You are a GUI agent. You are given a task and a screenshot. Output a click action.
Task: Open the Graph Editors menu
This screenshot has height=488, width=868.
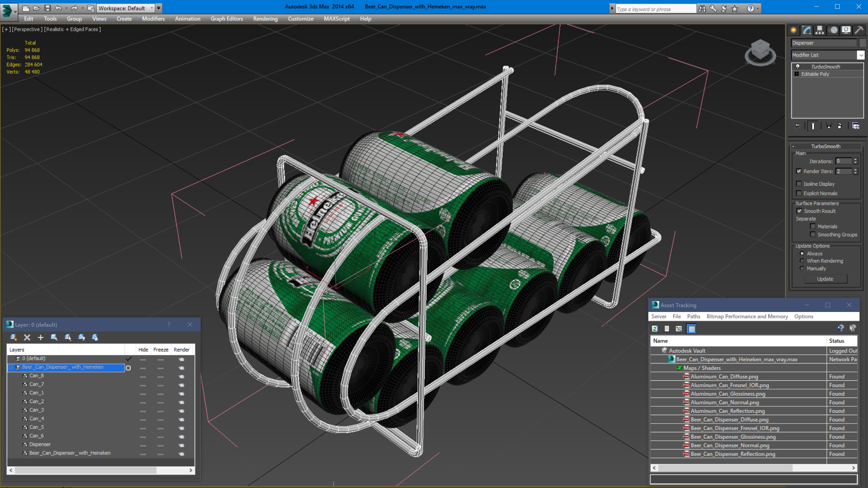[226, 19]
